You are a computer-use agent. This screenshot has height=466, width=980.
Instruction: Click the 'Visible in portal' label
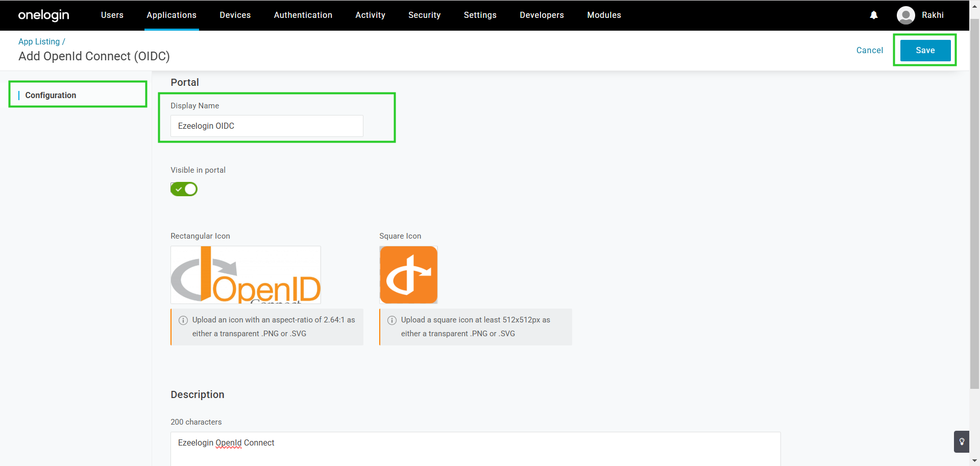tap(198, 170)
